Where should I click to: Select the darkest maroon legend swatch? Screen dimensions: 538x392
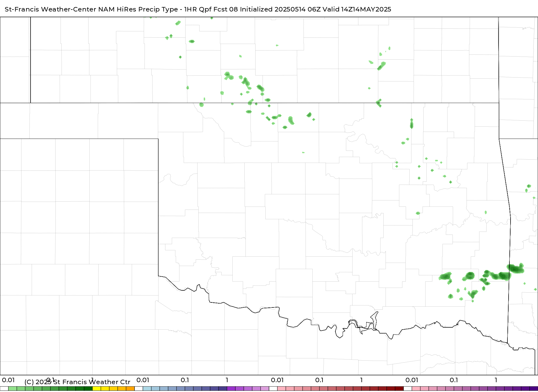point(399,389)
